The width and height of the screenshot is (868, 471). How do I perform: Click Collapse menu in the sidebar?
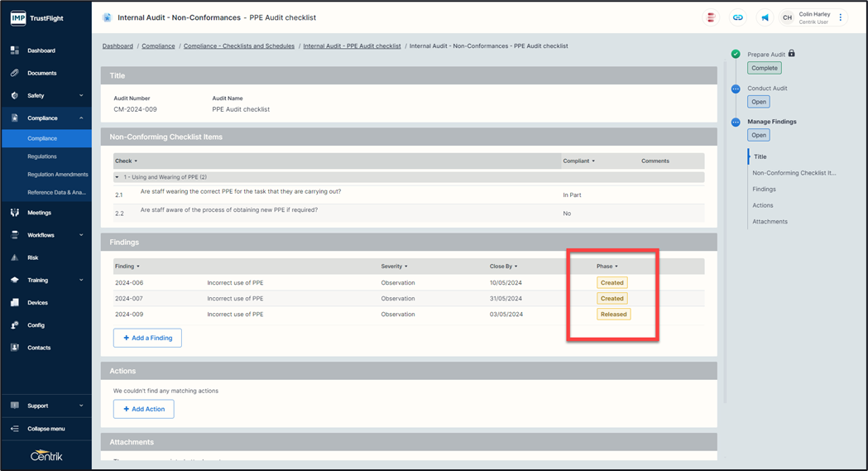click(x=46, y=429)
